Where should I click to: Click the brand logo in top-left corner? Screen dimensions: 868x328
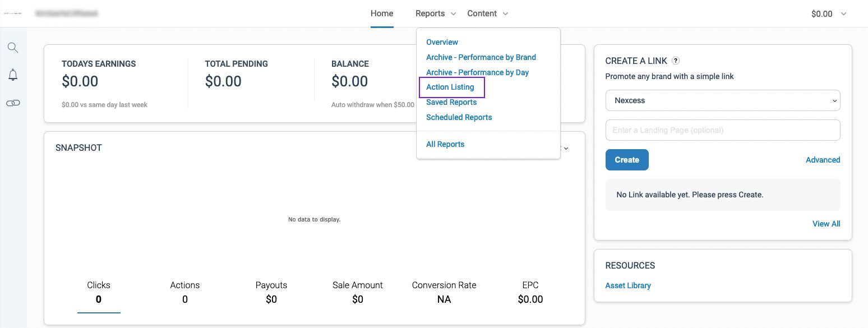[12, 13]
